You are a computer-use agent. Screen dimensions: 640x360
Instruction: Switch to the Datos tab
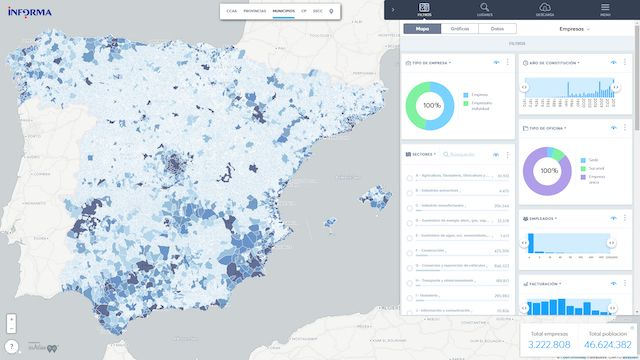(497, 29)
